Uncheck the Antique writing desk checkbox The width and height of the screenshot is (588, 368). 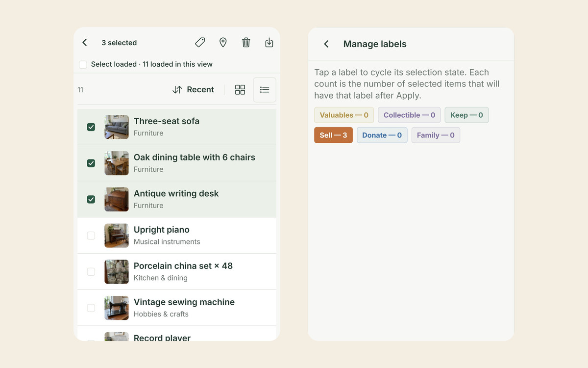tap(91, 199)
